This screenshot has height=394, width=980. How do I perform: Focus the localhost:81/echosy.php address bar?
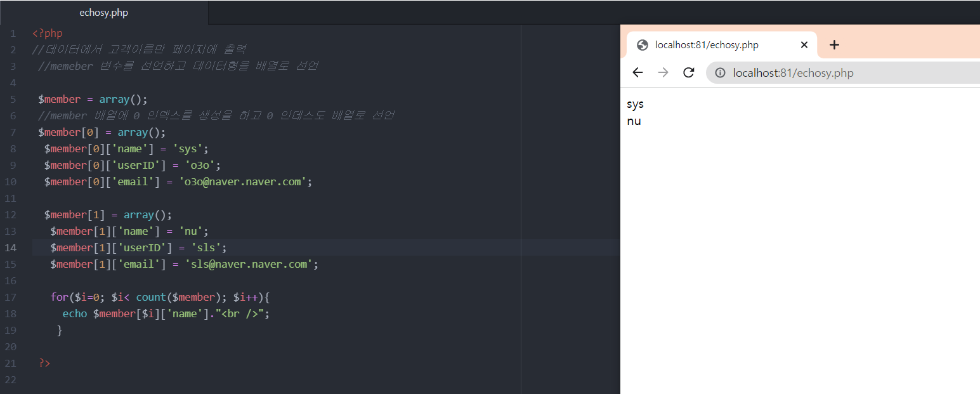843,73
